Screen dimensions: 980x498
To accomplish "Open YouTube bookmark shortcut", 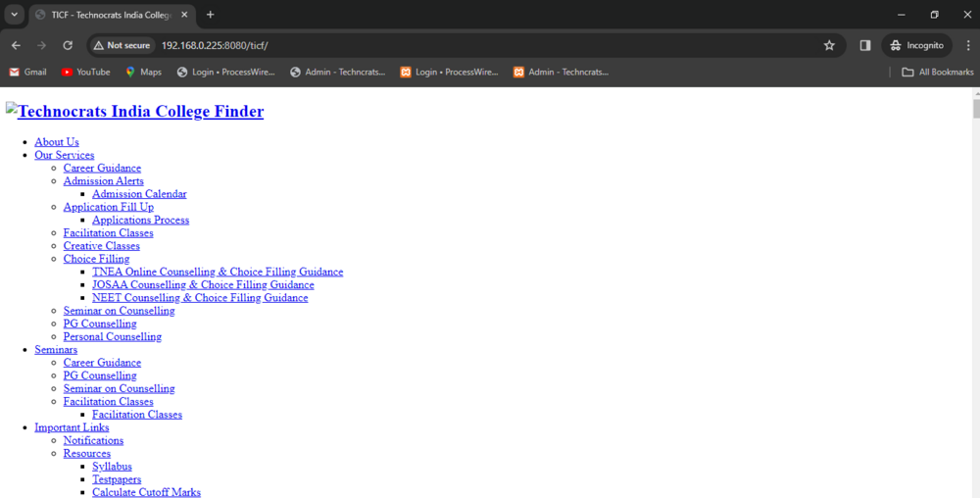I will click(85, 72).
